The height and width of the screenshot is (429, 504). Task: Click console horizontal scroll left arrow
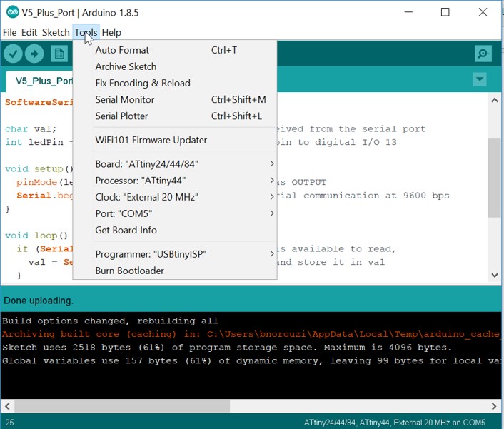(7, 406)
